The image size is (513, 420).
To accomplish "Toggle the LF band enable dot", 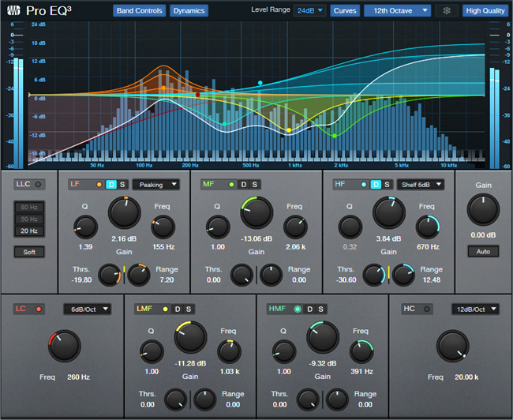I will pyautogui.click(x=99, y=184).
